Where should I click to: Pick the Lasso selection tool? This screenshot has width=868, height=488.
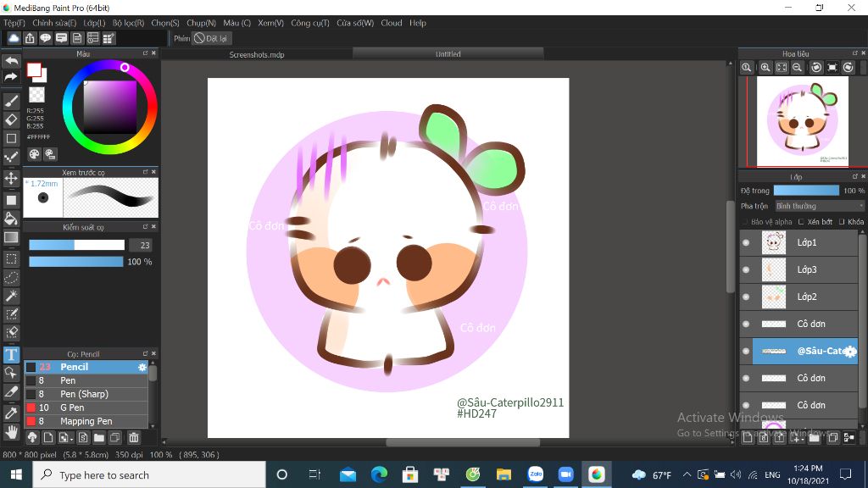pos(11,277)
